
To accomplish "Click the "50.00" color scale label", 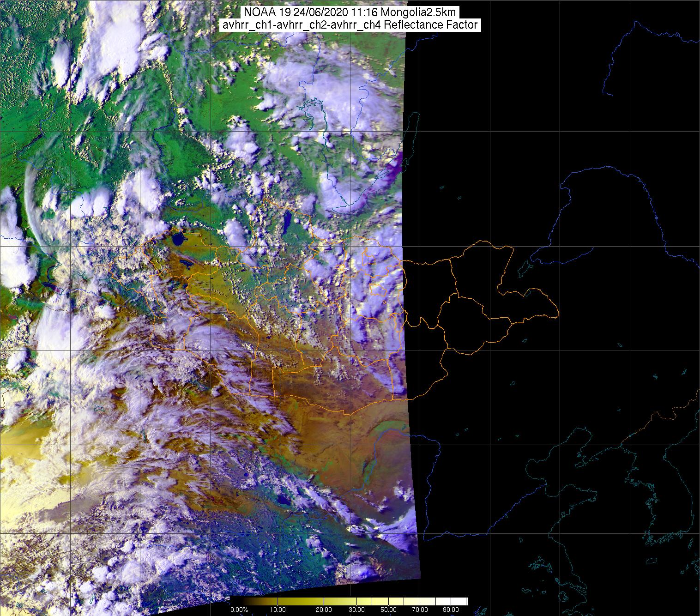I will [388, 610].
